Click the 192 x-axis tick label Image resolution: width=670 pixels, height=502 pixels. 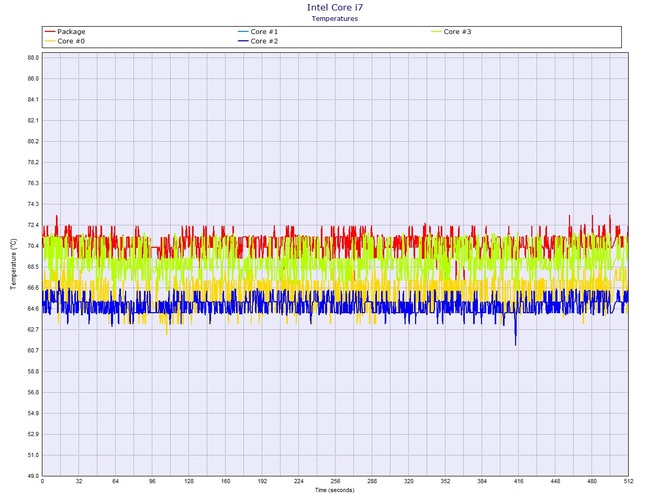(x=262, y=481)
